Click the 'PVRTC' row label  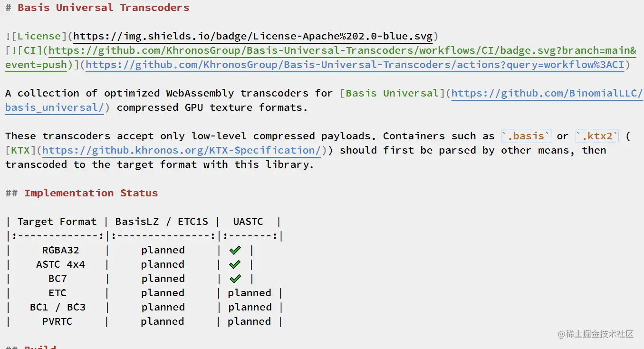pos(57,321)
